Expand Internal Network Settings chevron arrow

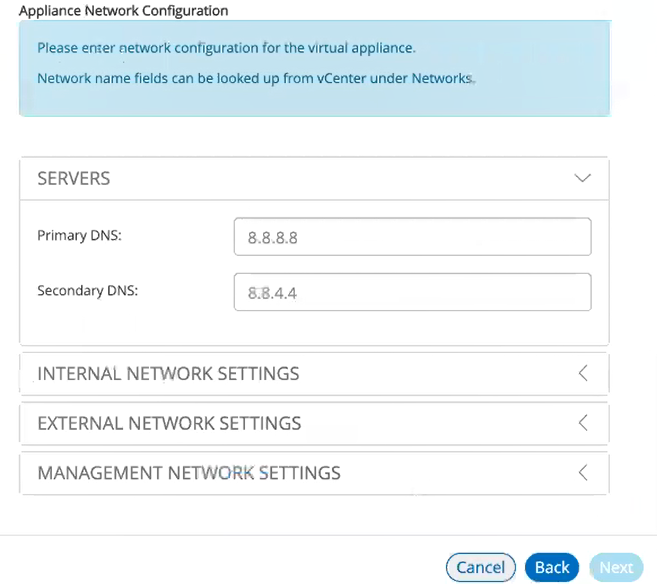tap(583, 373)
